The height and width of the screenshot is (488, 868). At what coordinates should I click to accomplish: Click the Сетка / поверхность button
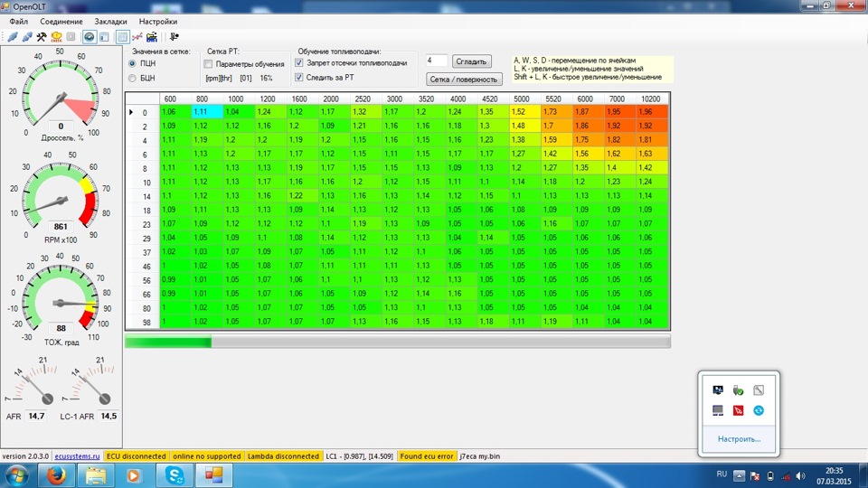click(464, 80)
